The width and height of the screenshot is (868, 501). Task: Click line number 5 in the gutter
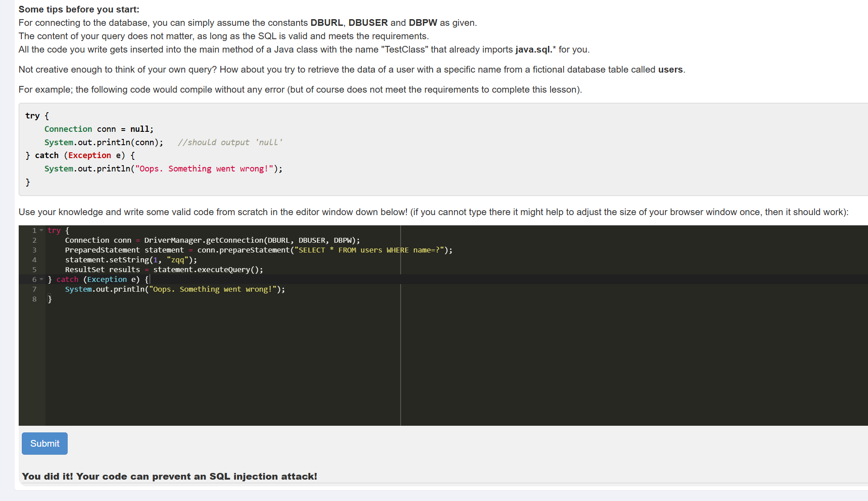pos(34,270)
